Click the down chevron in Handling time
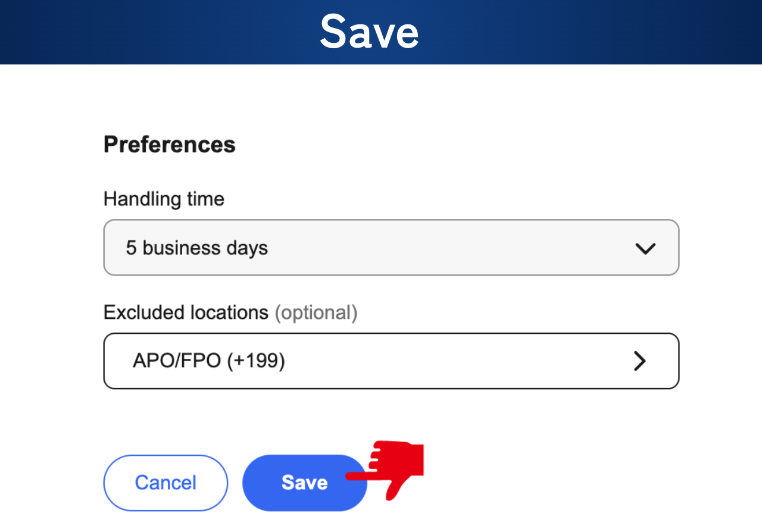762x532 pixels. point(645,248)
